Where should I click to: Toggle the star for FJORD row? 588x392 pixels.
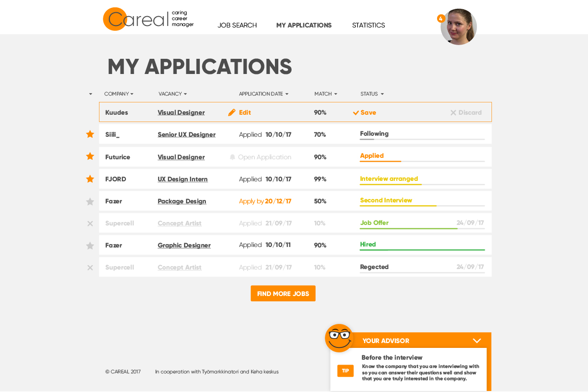tap(90, 179)
